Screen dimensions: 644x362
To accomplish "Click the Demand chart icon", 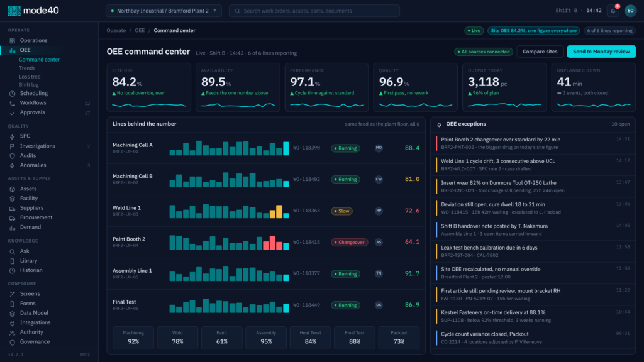I will click(x=13, y=228).
